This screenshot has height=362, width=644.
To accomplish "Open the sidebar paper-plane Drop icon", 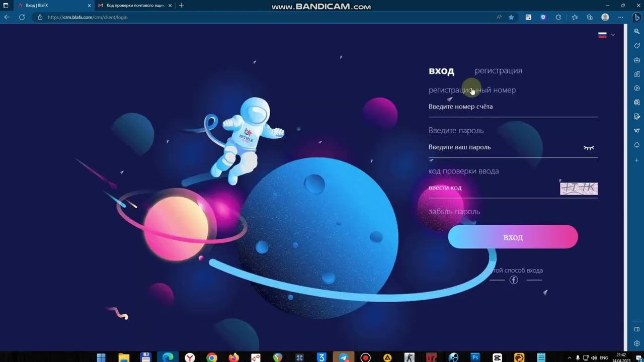I will coord(636,131).
